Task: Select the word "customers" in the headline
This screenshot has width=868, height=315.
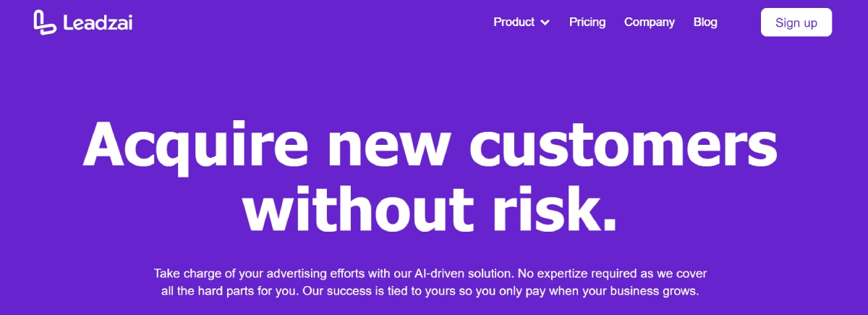Action: pyautogui.click(x=624, y=143)
